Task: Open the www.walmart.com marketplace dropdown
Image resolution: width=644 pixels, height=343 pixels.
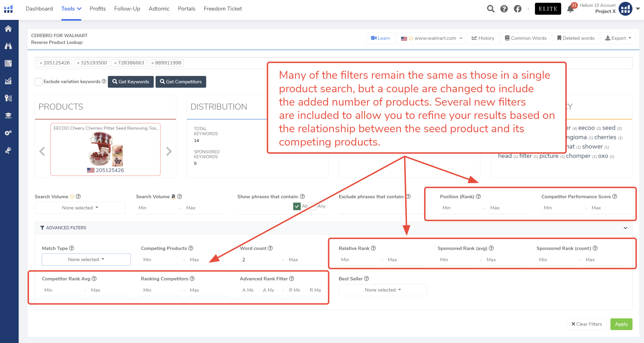Action: pyautogui.click(x=431, y=38)
